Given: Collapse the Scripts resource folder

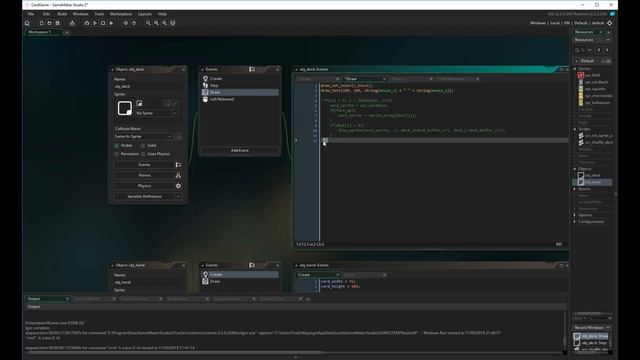Looking at the screenshot, I should (x=575, y=129).
